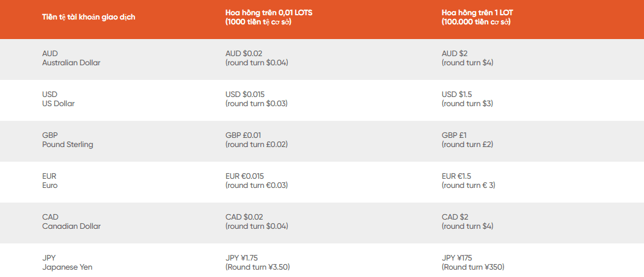Image resolution: width=644 pixels, height=277 pixels.
Task: Click the 'Hoa hồng trên 0,01 LOTS' header
Action: coord(269,13)
